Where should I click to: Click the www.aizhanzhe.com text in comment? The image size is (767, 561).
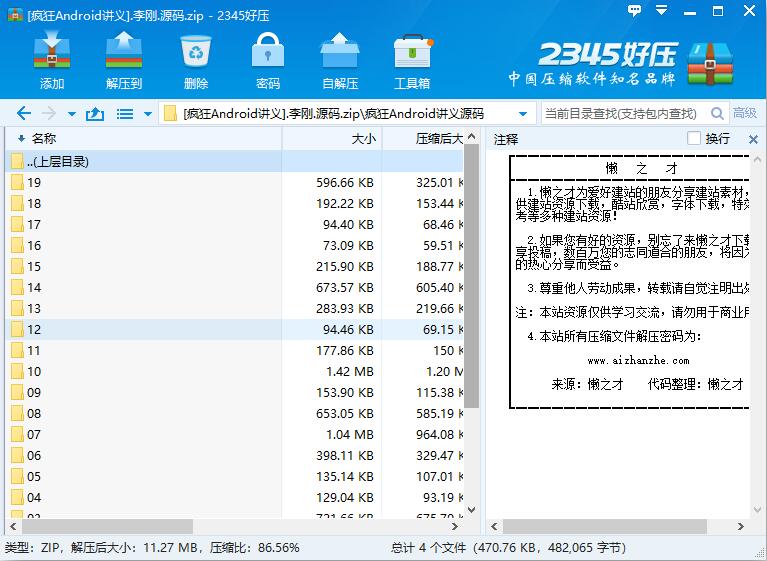(638, 361)
